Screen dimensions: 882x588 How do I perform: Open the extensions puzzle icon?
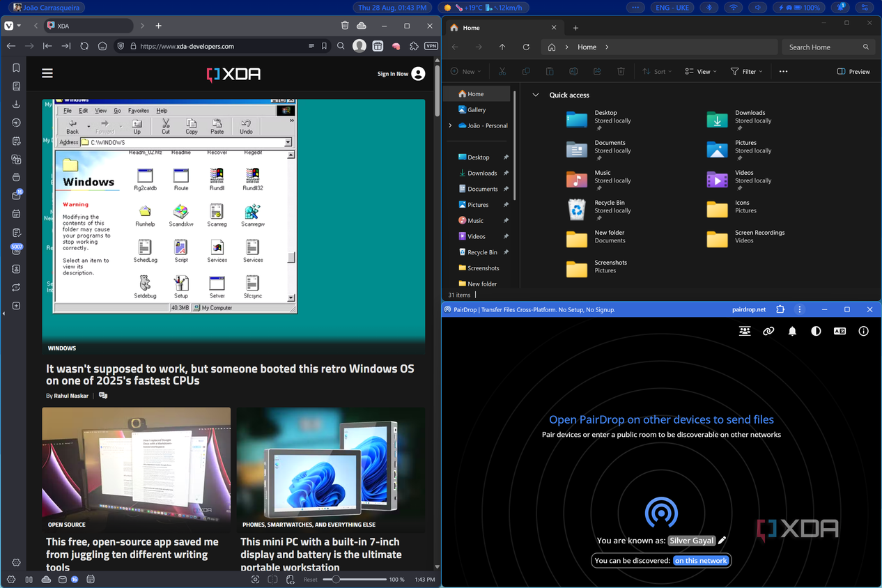[414, 46]
